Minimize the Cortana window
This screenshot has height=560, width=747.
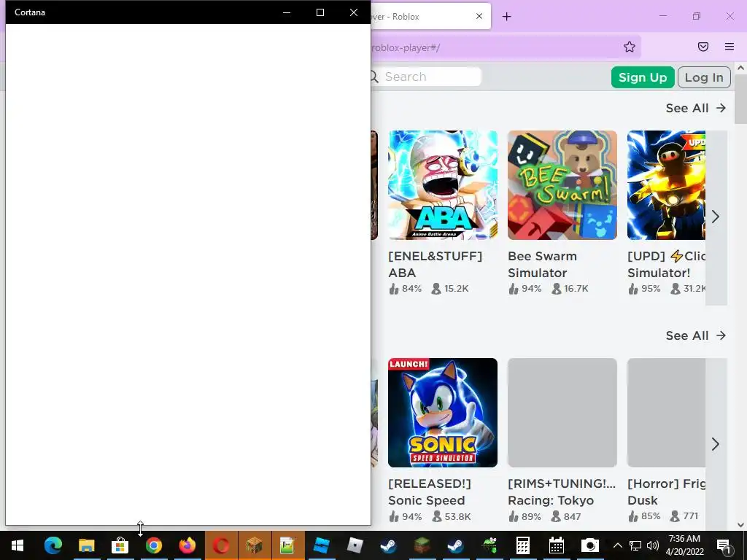287,12
